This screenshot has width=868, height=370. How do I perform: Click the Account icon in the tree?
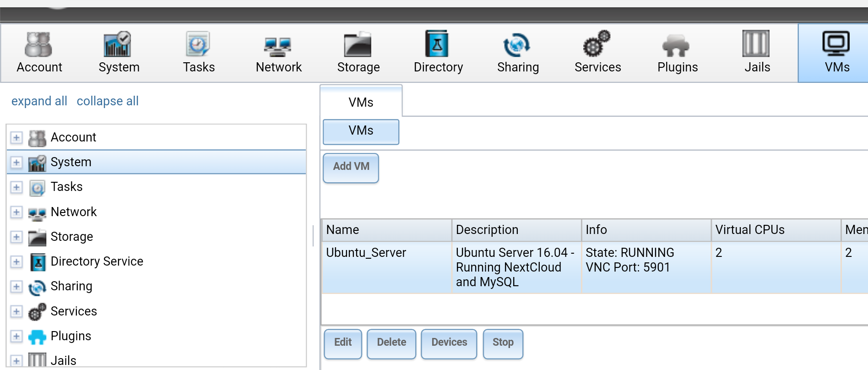[x=37, y=138]
